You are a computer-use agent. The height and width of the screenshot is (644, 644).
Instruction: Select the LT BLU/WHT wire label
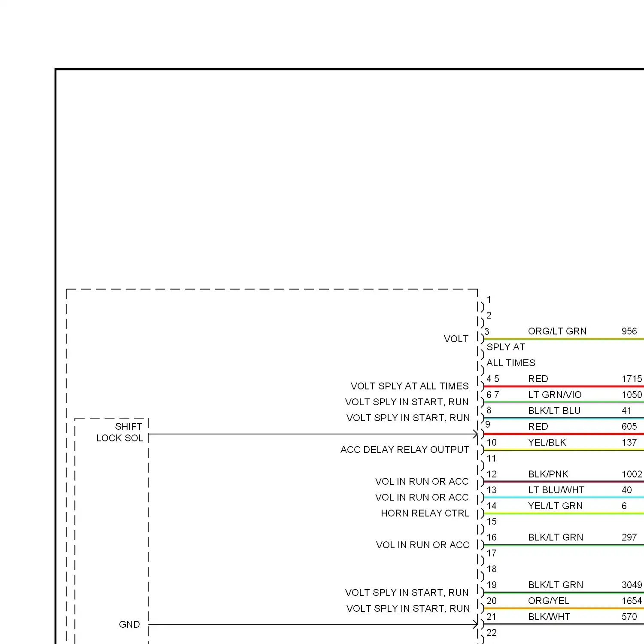tap(556, 490)
